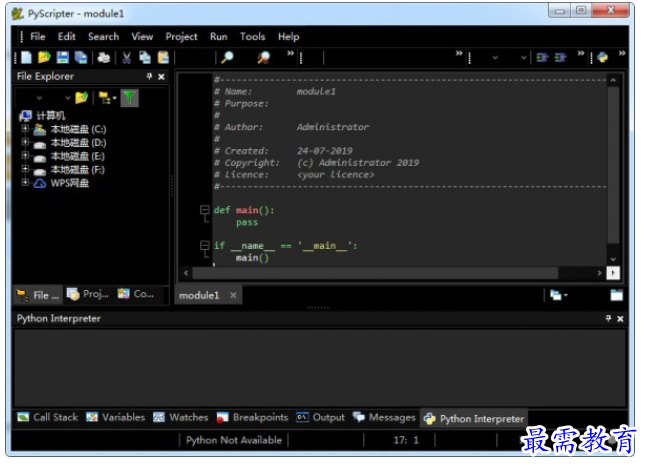Click the editor vertical scrollbar down arrow

(613, 259)
